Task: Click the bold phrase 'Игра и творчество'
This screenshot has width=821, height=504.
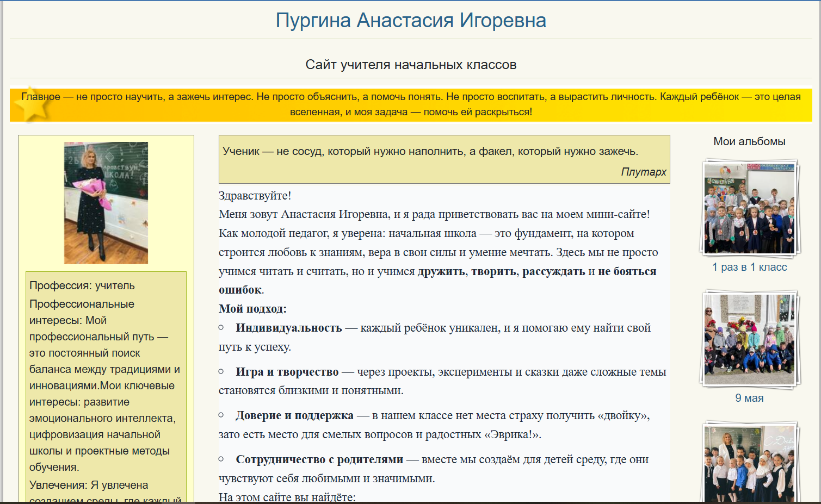Action: tap(287, 372)
